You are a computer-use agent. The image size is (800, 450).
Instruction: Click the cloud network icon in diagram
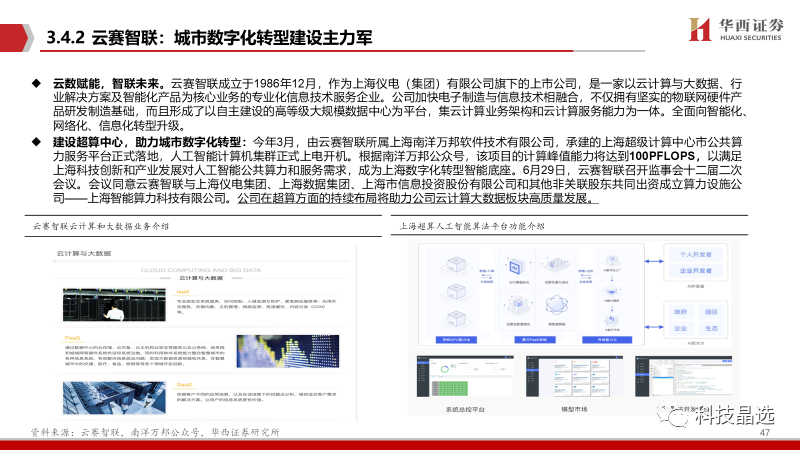(x=556, y=306)
